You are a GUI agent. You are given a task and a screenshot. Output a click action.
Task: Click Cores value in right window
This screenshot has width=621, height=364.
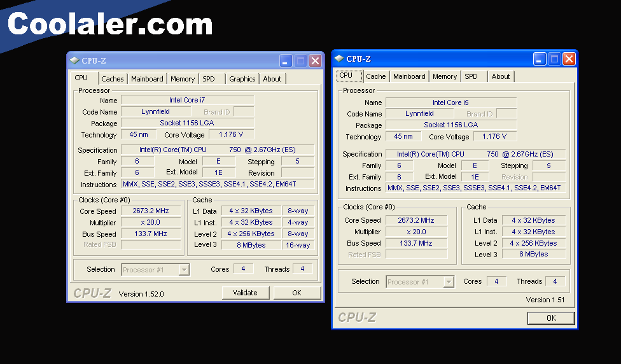pyautogui.click(x=496, y=281)
